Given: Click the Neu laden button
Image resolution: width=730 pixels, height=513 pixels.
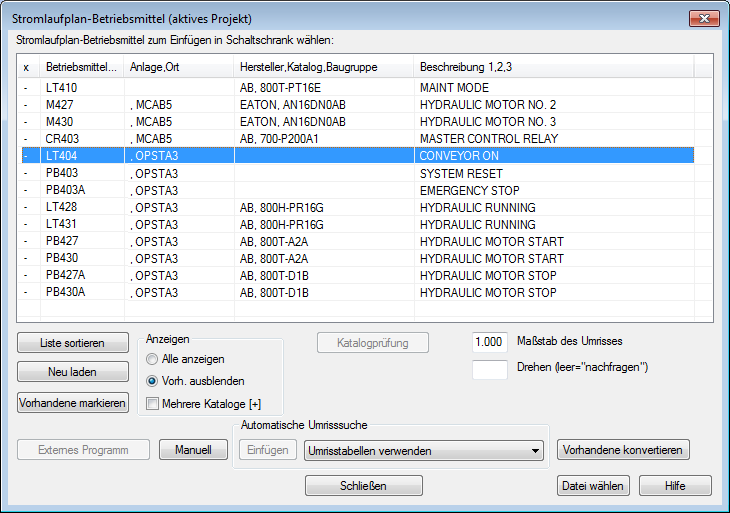Looking at the screenshot, I should coord(73,372).
